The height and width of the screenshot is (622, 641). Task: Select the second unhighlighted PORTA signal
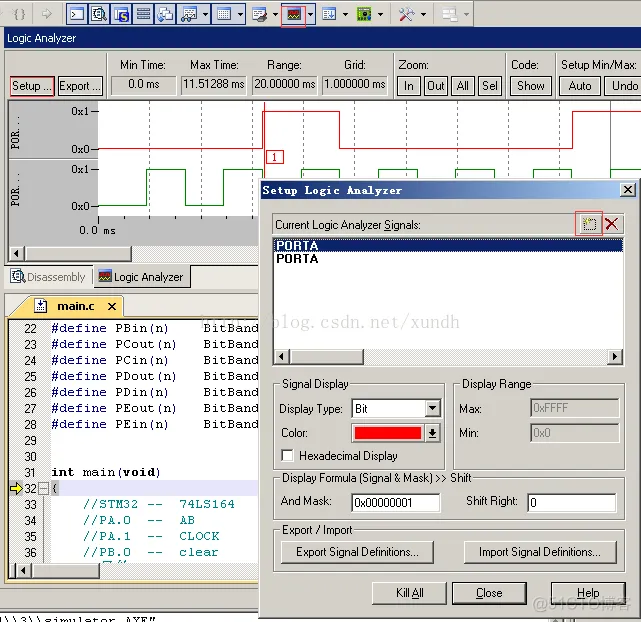(x=448, y=259)
